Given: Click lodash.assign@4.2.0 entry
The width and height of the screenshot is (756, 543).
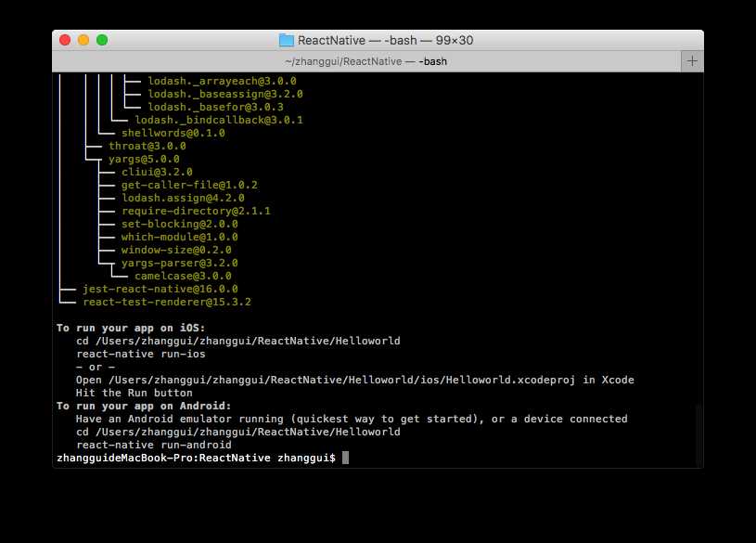Looking at the screenshot, I should pyautogui.click(x=183, y=199).
